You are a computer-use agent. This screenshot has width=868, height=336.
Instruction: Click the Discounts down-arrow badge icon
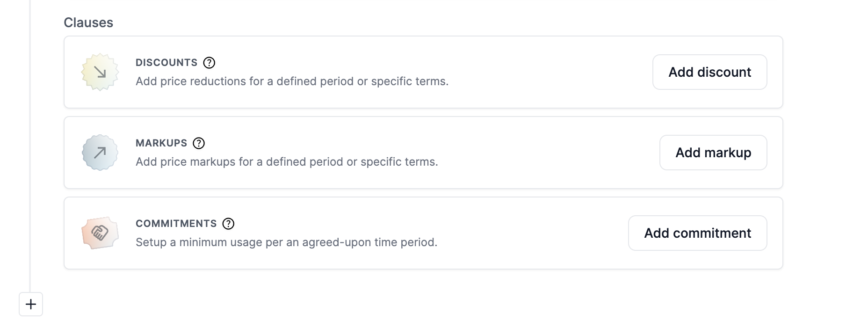coord(100,72)
